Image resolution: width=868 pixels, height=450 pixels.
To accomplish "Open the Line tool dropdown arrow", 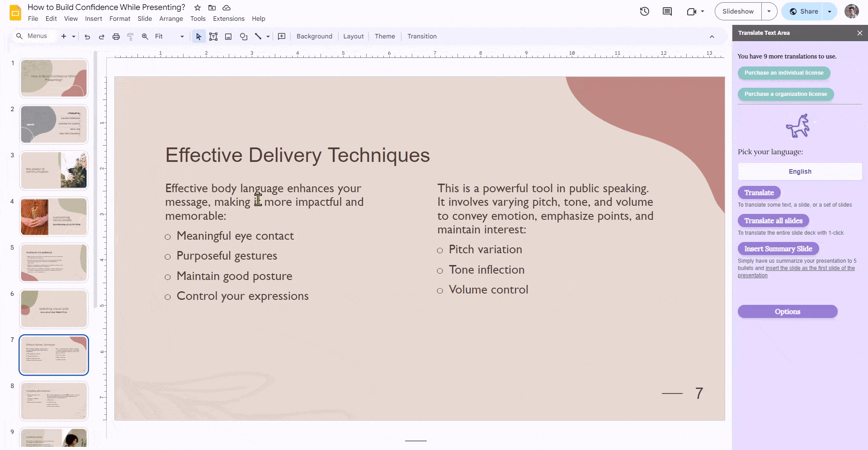I will point(267,36).
